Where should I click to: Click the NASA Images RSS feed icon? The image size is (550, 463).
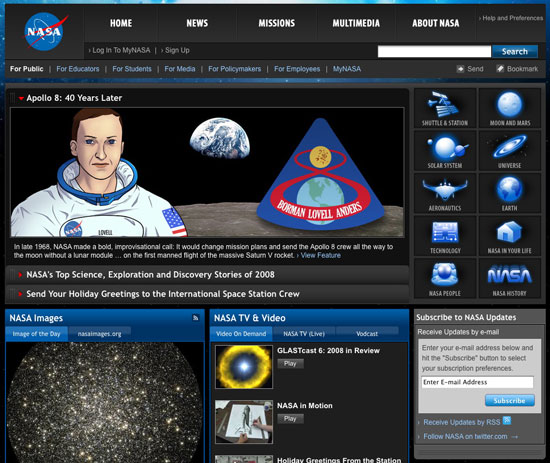pyautogui.click(x=196, y=318)
